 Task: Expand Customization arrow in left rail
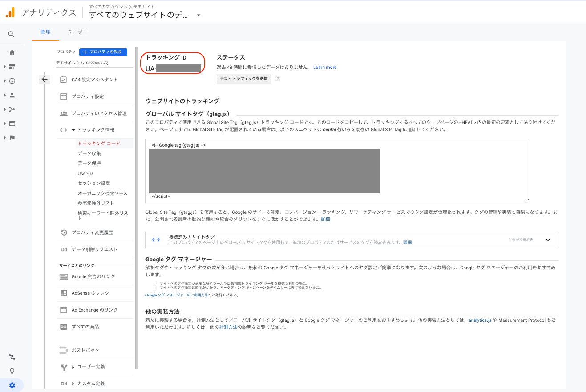5,67
